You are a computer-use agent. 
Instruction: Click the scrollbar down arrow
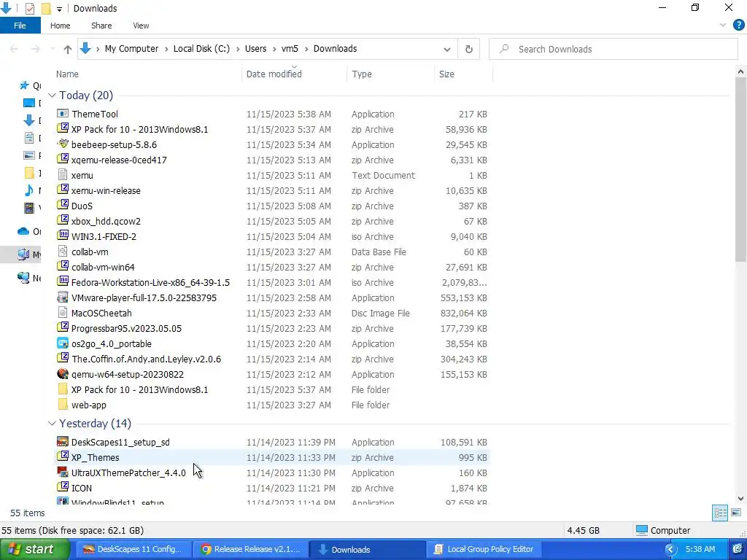740,499
